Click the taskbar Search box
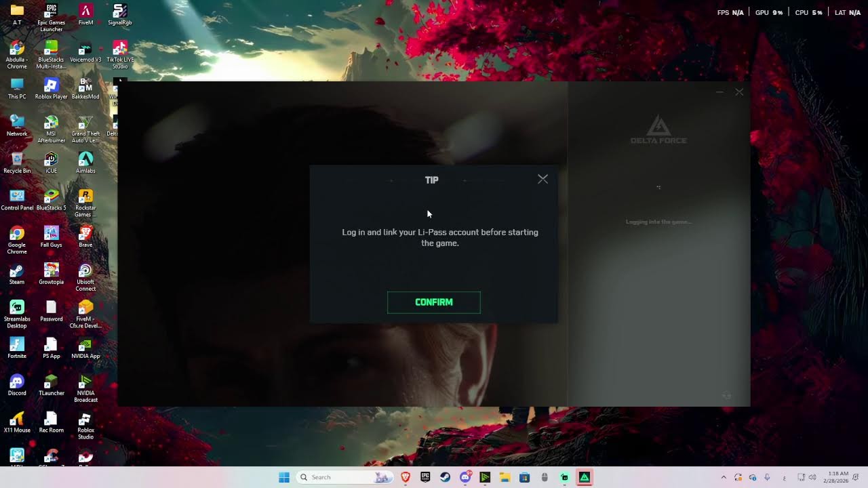The height and width of the screenshot is (488, 868). (346, 477)
